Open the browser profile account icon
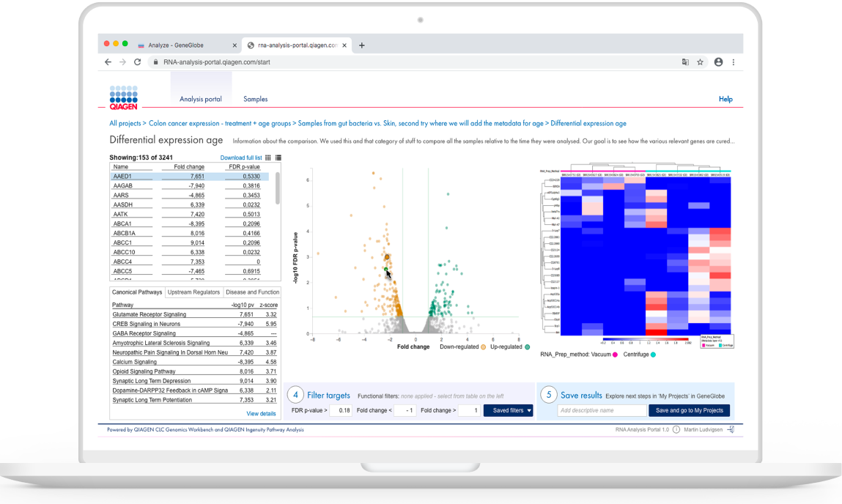Image resolution: width=842 pixels, height=504 pixels. (718, 62)
